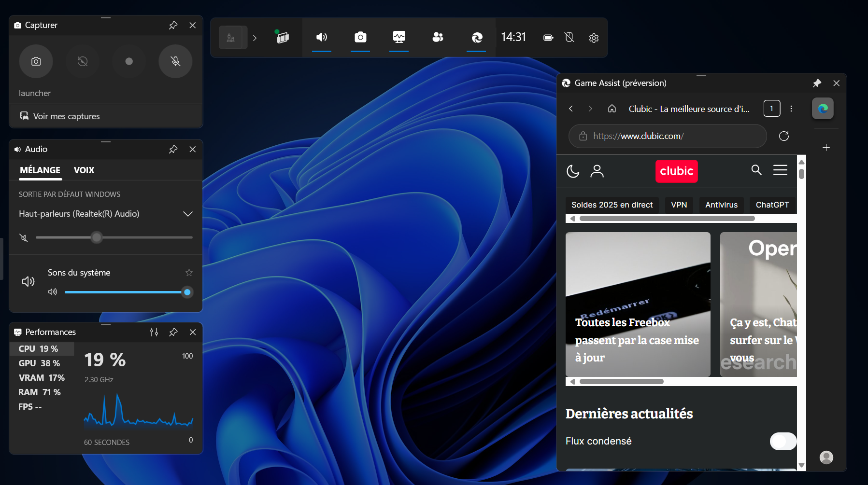Open the Clubic search magnifier
The height and width of the screenshot is (485, 868).
click(756, 170)
